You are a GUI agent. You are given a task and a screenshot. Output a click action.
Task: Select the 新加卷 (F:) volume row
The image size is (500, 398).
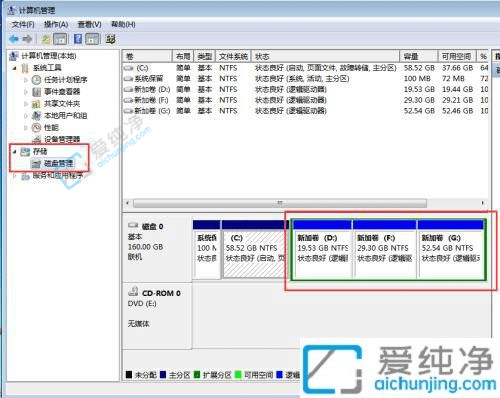[x=306, y=100]
